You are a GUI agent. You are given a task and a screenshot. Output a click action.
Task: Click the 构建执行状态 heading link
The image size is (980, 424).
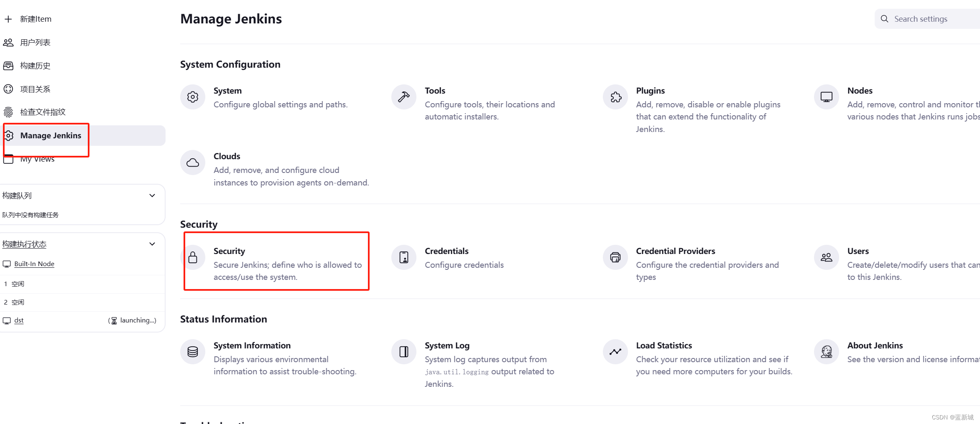[24, 244]
